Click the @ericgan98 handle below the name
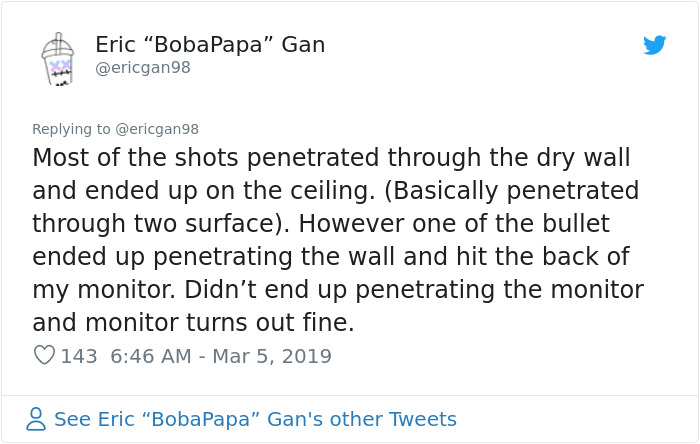The height and width of the screenshot is (444, 700). [143, 68]
